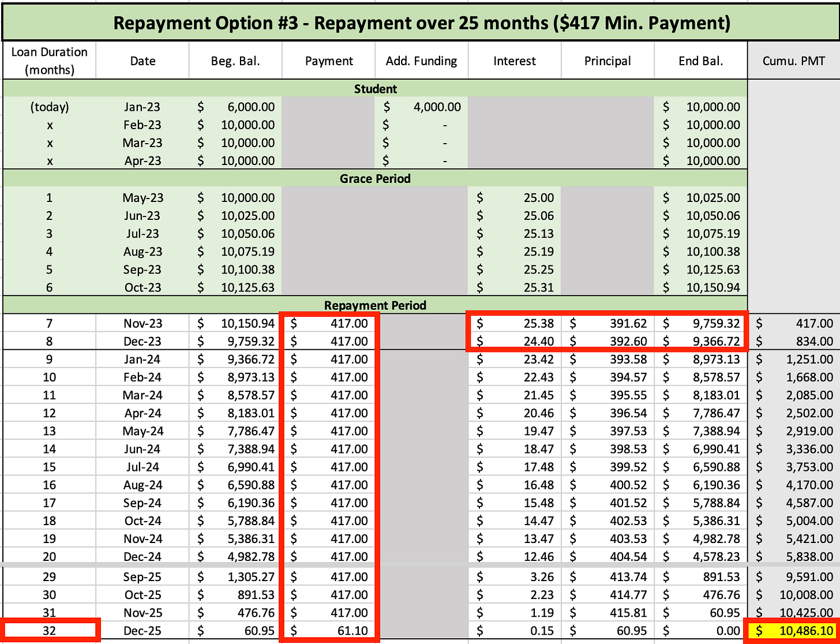
Task: Select the 4,000.00 additional funding cell
Action: (422, 107)
